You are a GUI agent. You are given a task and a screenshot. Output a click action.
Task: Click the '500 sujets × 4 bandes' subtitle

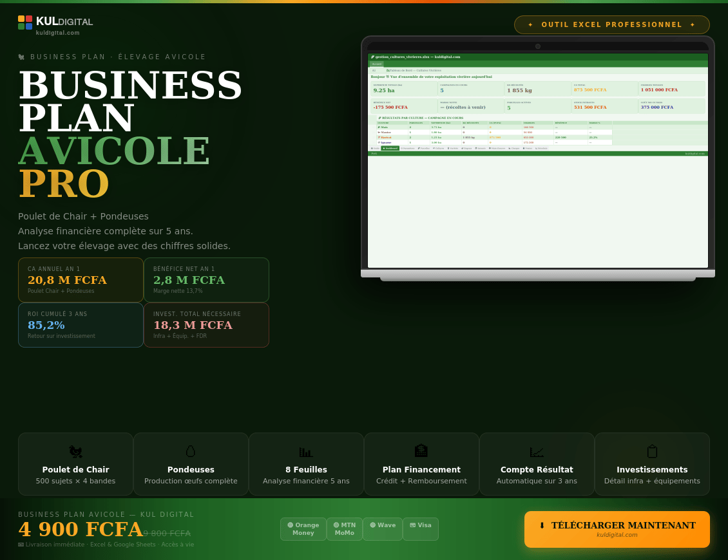[75, 481]
